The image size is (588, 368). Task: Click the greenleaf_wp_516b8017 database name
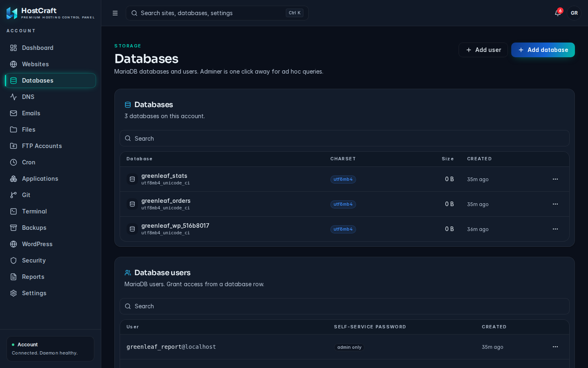[175, 226]
